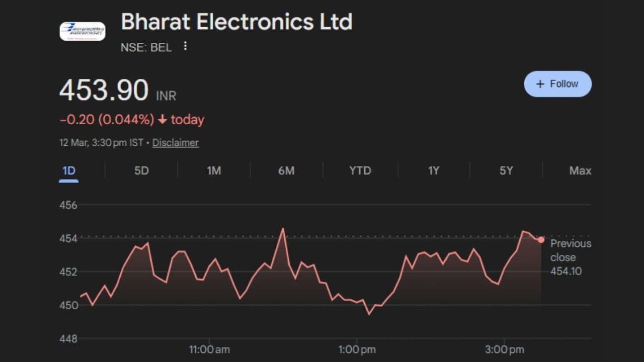Click the 453.90 INR price value
The image size is (644, 362).
pyautogui.click(x=104, y=91)
